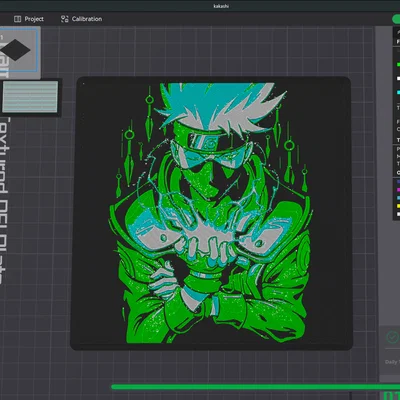Click the magenta swatch in lower legend
Viewport: 400px width, 400px height.
[x=398, y=190]
